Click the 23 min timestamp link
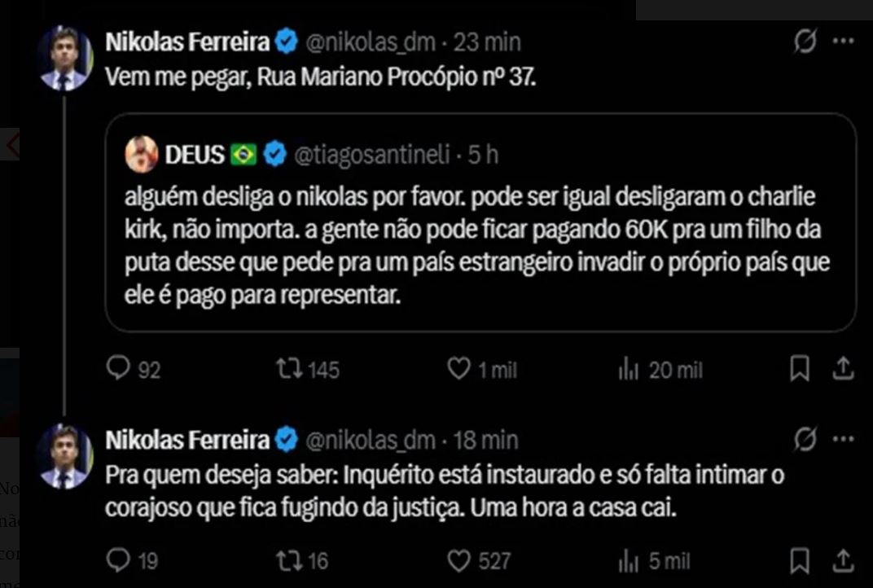Viewport: 873px width, 588px height. pyautogui.click(x=487, y=42)
